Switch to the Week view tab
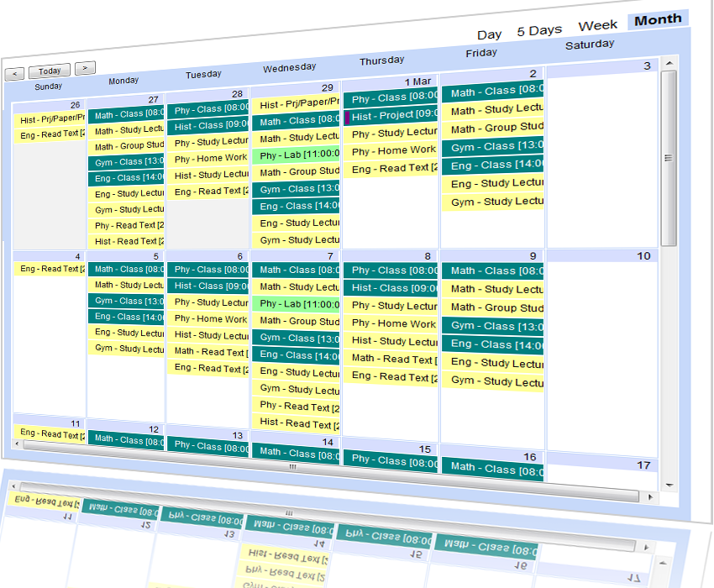714x588 pixels. [x=598, y=25]
